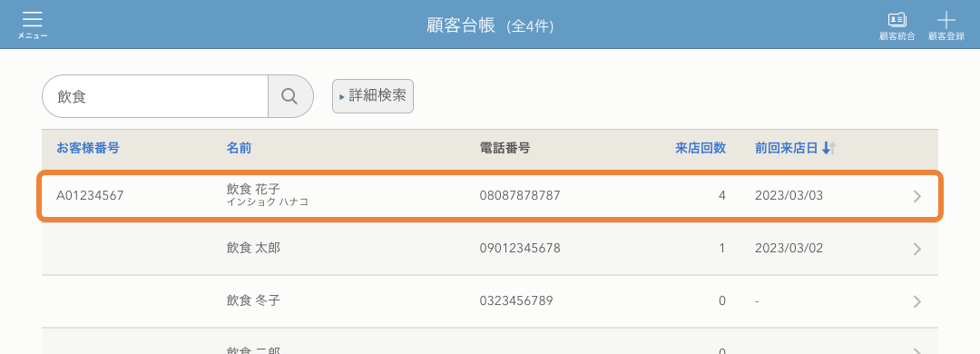Click customer number A01234567

90,195
